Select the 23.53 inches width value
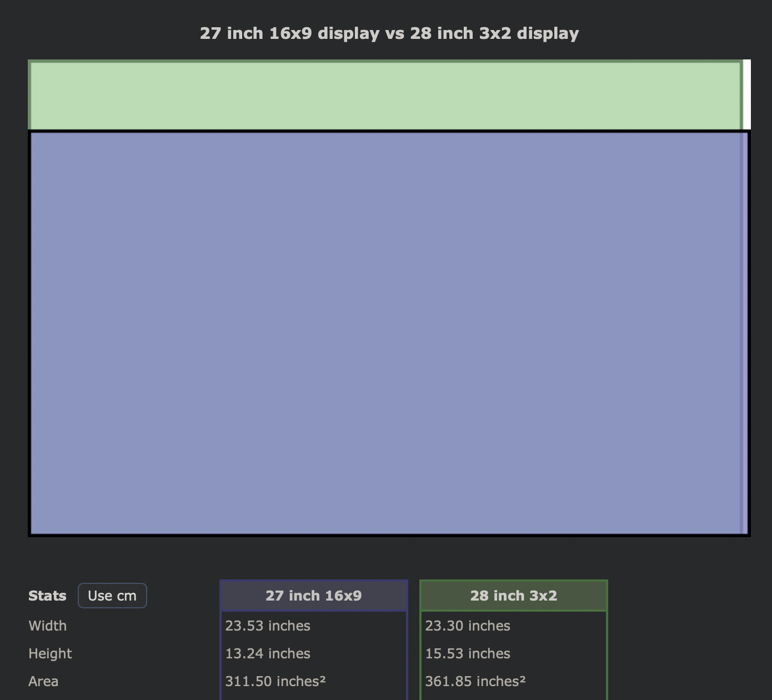 268,626
